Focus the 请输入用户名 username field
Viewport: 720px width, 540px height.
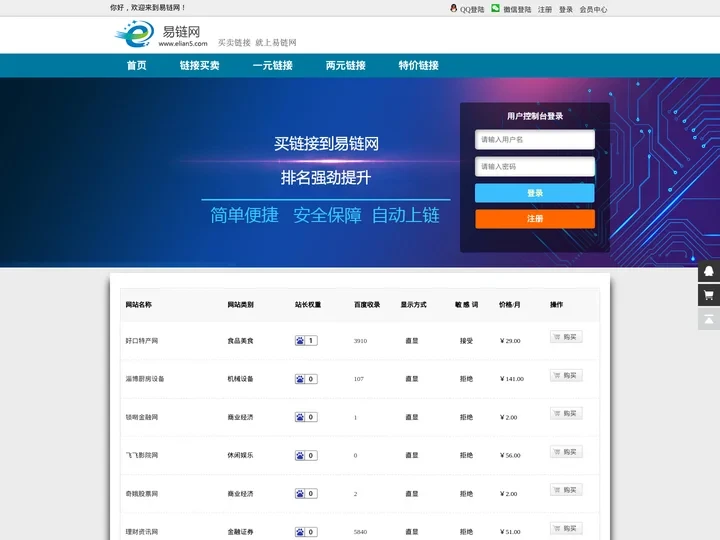534,140
